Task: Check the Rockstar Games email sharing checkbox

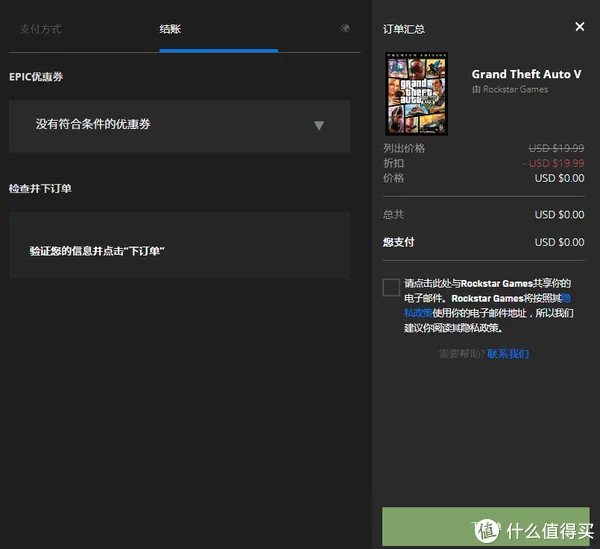Action: 391,287
